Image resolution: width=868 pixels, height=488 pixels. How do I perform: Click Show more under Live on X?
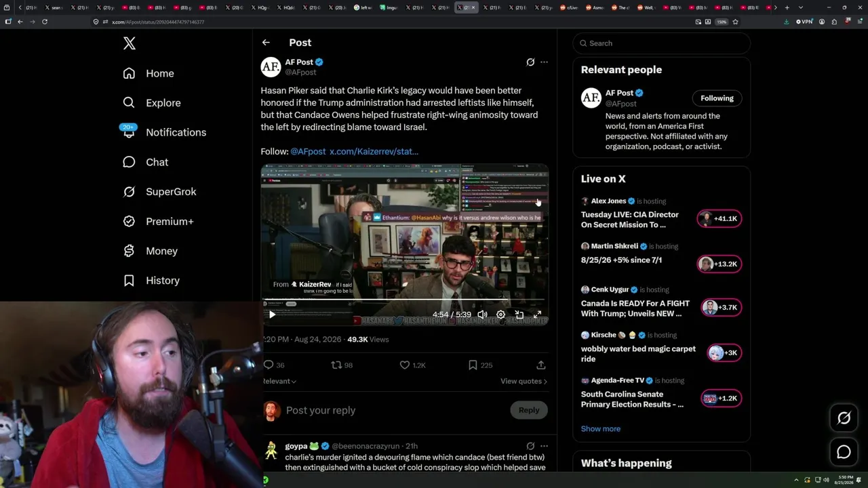click(601, 428)
